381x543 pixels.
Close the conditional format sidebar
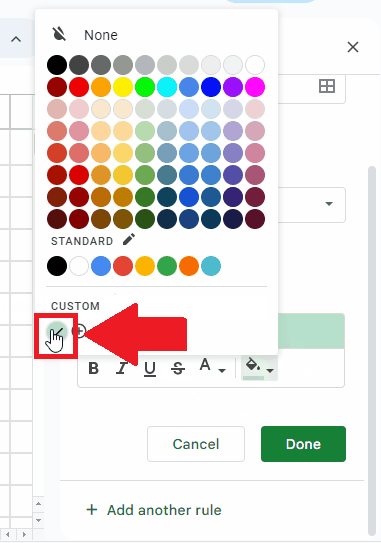point(353,47)
